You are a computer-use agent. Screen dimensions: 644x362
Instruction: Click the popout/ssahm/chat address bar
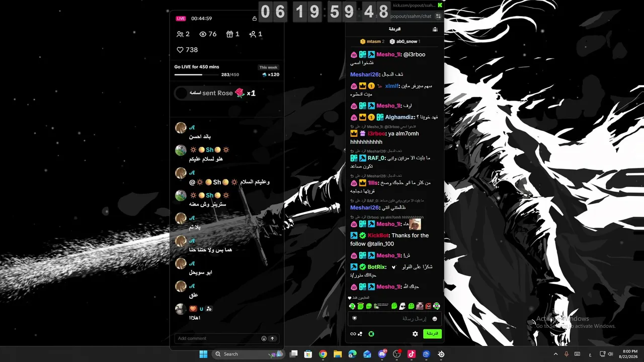click(x=411, y=16)
